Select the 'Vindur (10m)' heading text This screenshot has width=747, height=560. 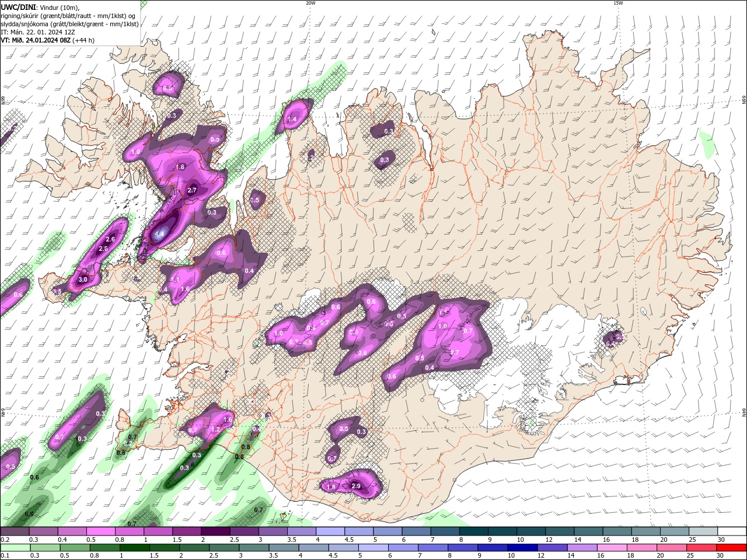58,7
